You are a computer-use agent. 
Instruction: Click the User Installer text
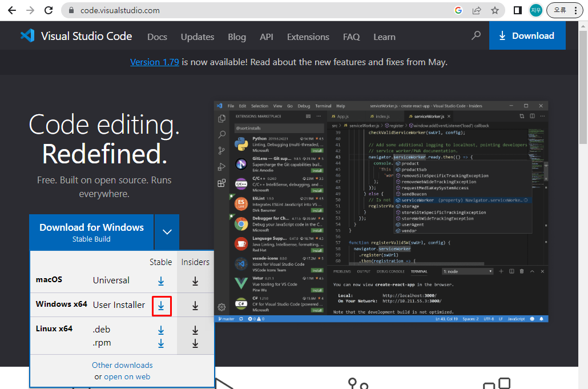tap(119, 304)
